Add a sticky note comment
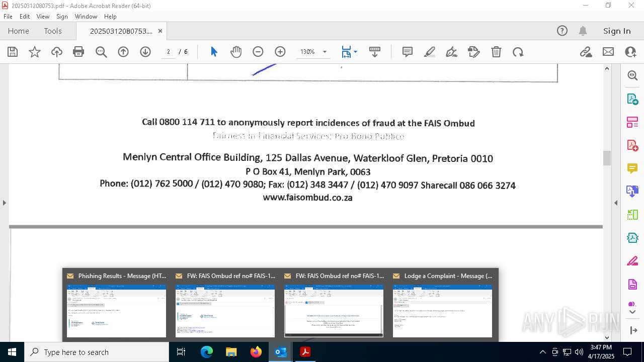Image resolution: width=644 pixels, height=362 pixels. (408, 52)
